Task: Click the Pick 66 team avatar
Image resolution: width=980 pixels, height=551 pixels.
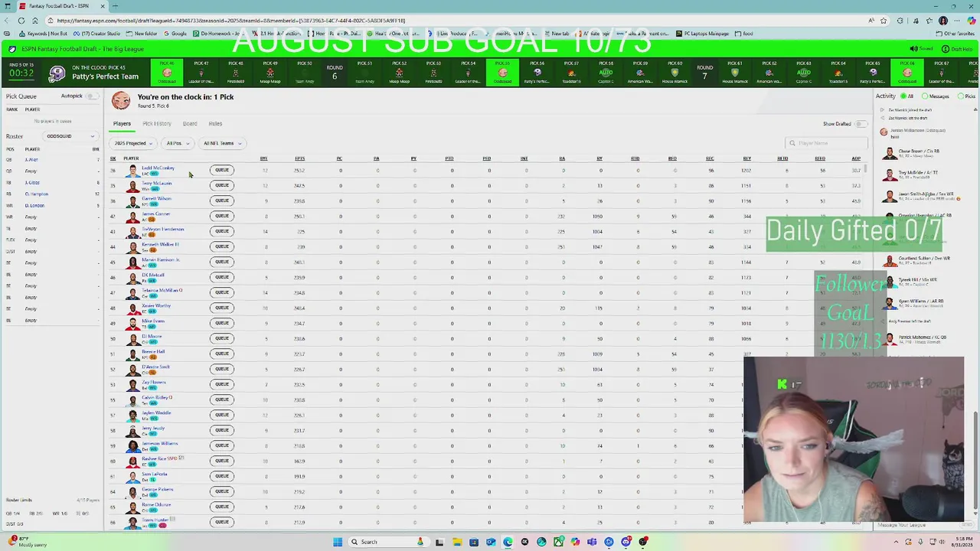Action: tap(907, 73)
